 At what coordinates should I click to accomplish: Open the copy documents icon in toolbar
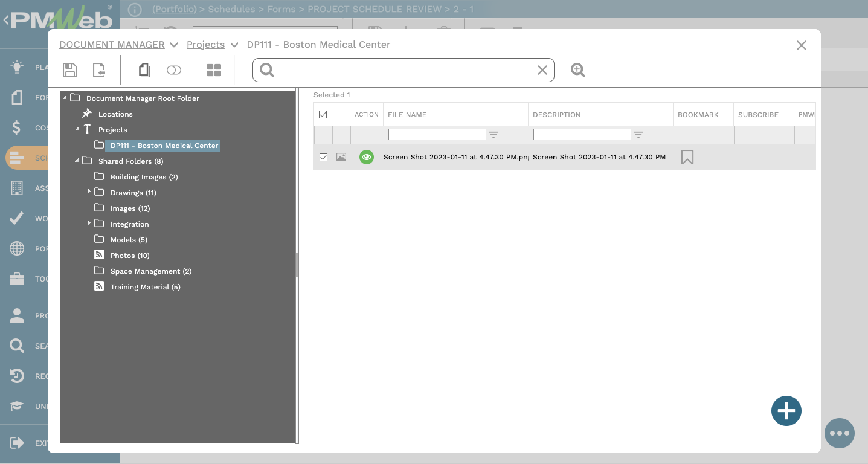144,70
